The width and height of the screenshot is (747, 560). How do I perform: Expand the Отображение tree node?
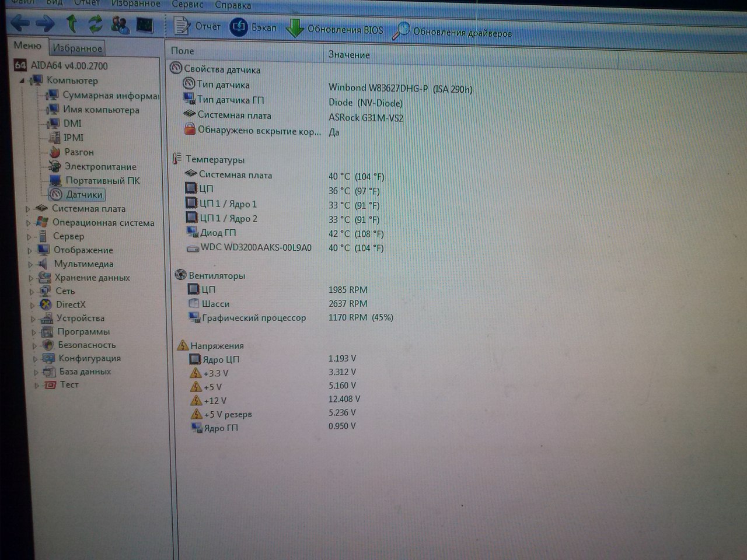tap(30, 251)
